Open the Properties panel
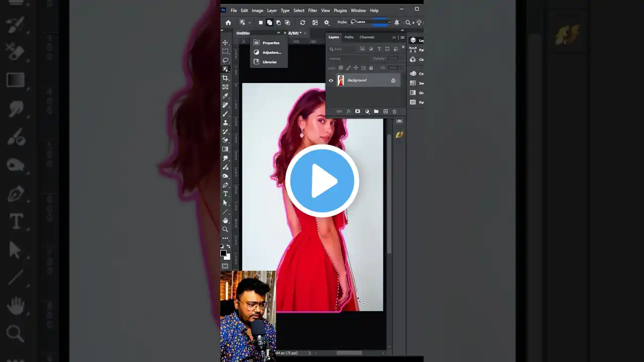The image size is (644, 362). click(269, 43)
